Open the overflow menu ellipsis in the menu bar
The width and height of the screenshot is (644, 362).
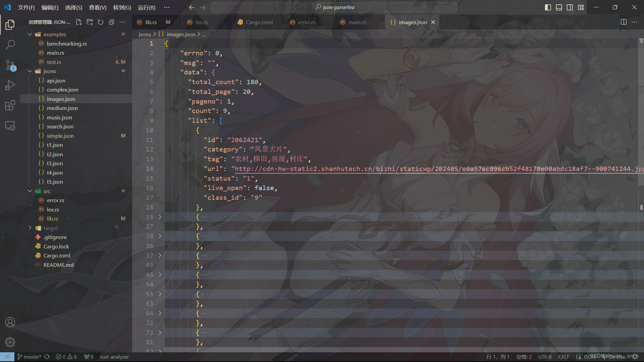(x=167, y=7)
